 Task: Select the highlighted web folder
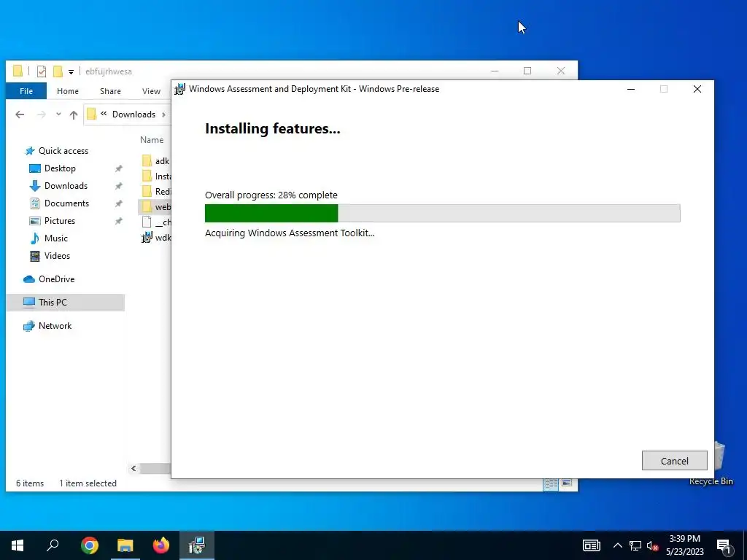click(156, 206)
